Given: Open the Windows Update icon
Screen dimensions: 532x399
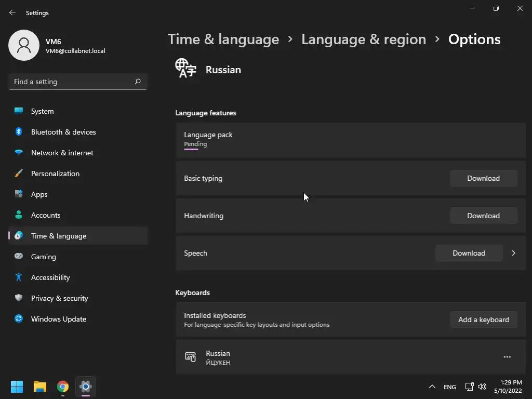Looking at the screenshot, I should (x=19, y=319).
